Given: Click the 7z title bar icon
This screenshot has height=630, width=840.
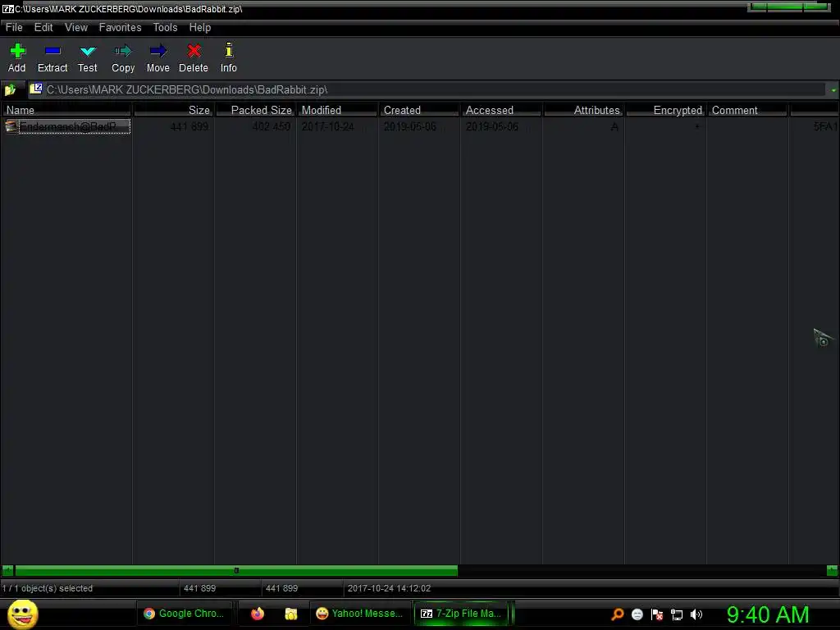Looking at the screenshot, I should pyautogui.click(x=7, y=9).
